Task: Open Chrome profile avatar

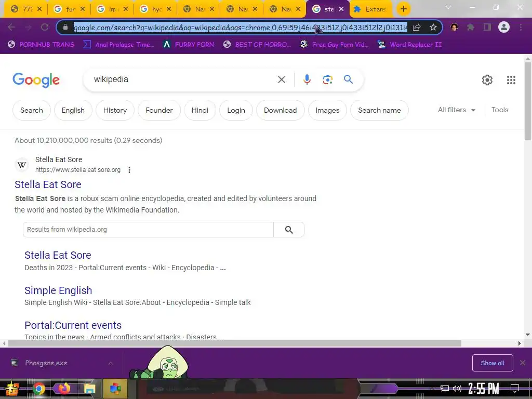Action: [504, 27]
